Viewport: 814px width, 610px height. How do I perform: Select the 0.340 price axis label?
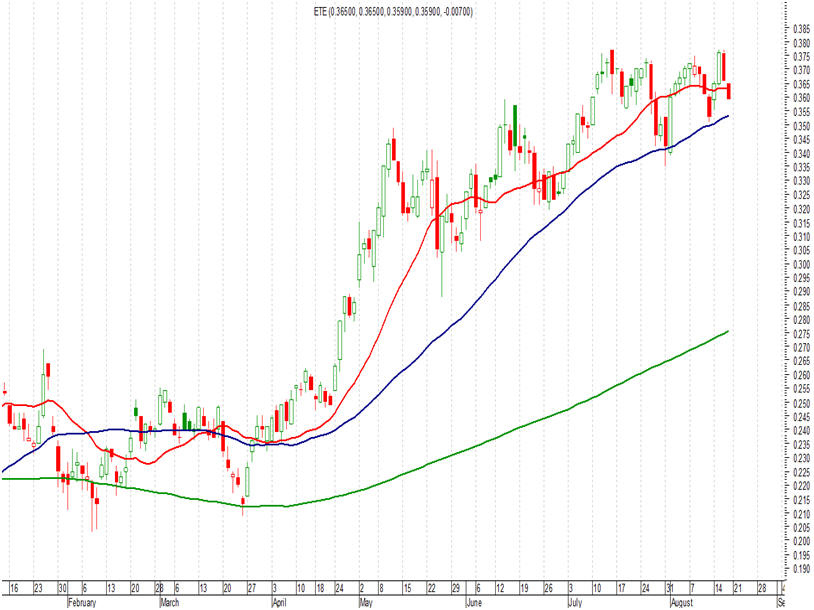pyautogui.click(x=803, y=154)
